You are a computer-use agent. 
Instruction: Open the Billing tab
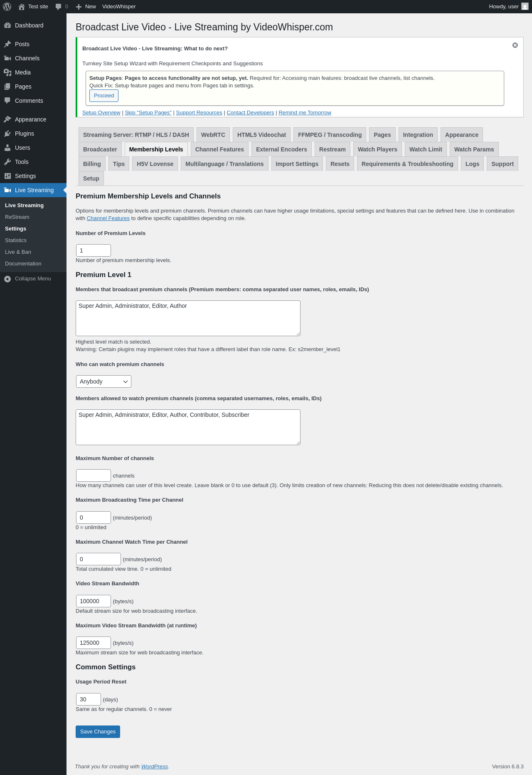point(92,164)
